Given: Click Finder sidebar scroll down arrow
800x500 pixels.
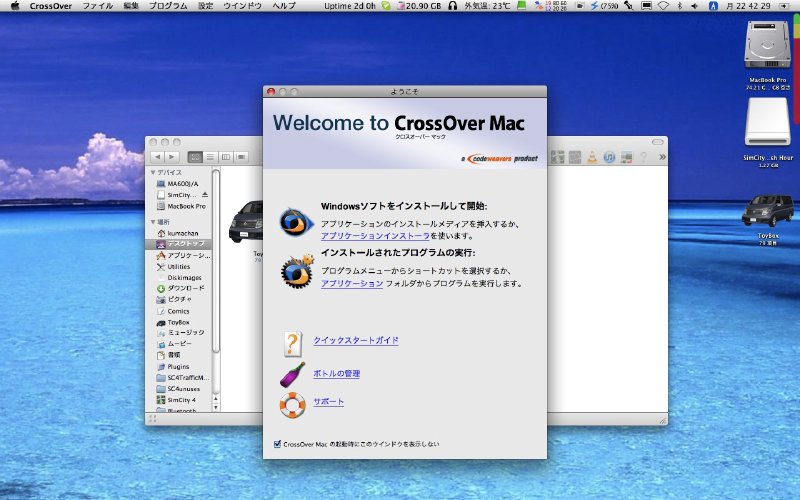Looking at the screenshot, I should coord(216,408).
